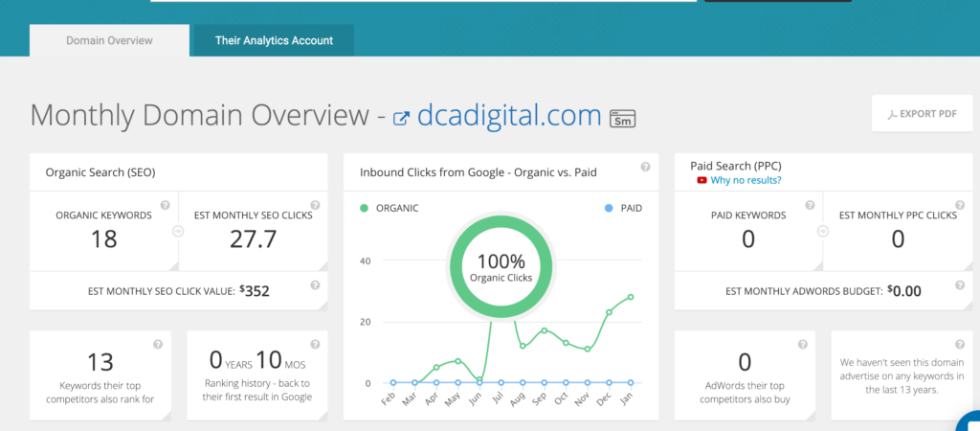Open help icon for AdWords Budget
The width and height of the screenshot is (980, 431).
pos(960,285)
